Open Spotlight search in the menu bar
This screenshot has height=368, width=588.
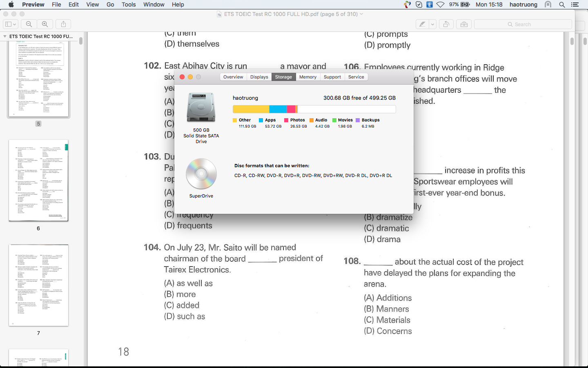562,4
